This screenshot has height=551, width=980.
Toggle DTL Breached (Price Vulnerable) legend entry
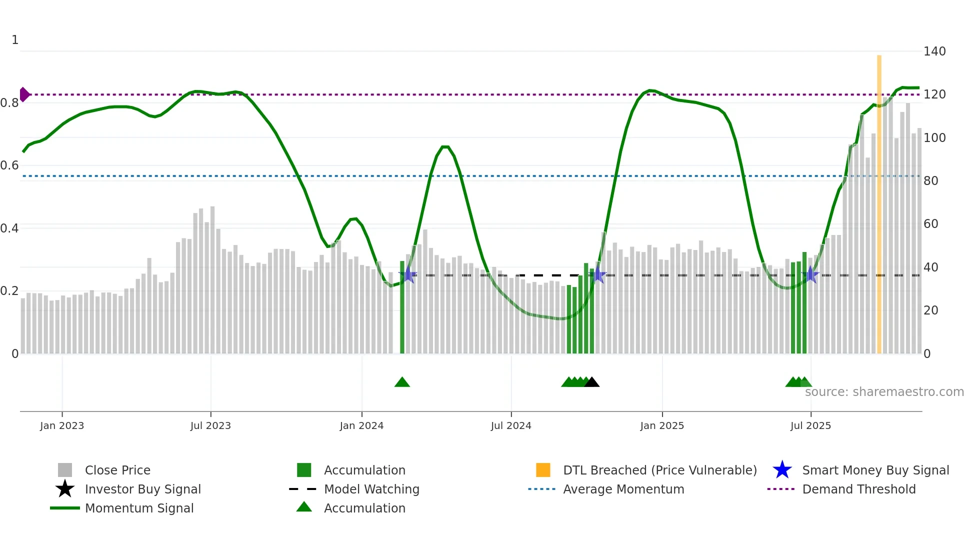click(659, 470)
